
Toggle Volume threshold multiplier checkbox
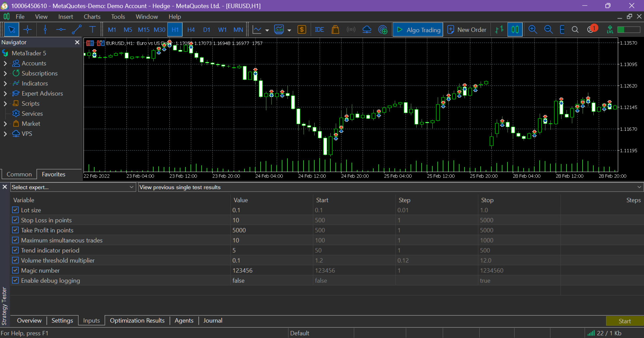pyautogui.click(x=15, y=260)
